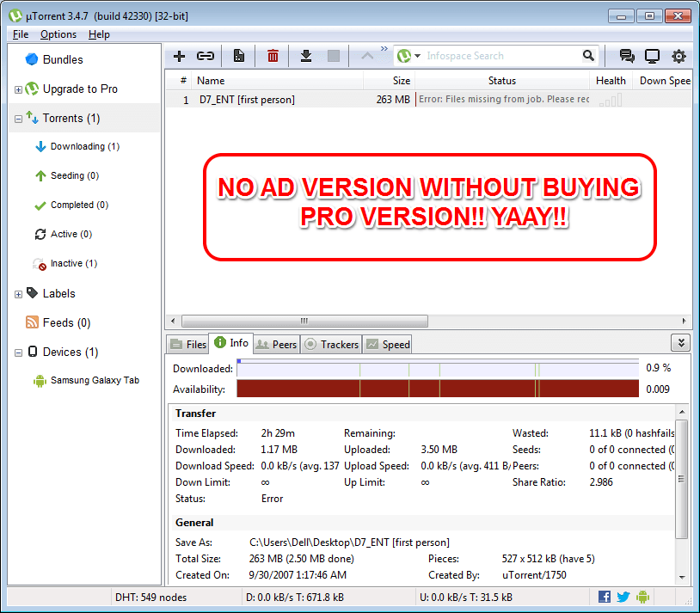This screenshot has width=700, height=613.
Task: Click the Feeds RSS icon
Action: [x=32, y=322]
